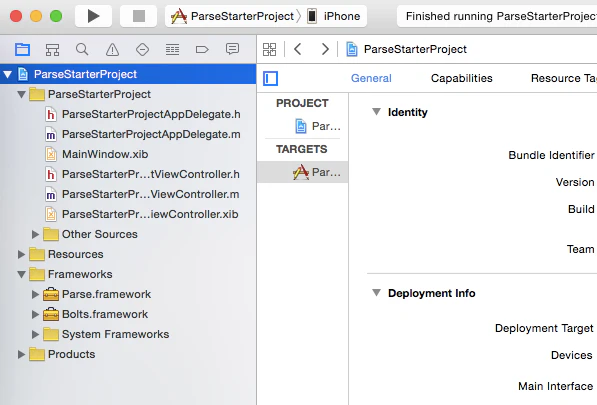Image resolution: width=597 pixels, height=405 pixels.
Task: Click the Main Interface label
Action: (x=555, y=386)
